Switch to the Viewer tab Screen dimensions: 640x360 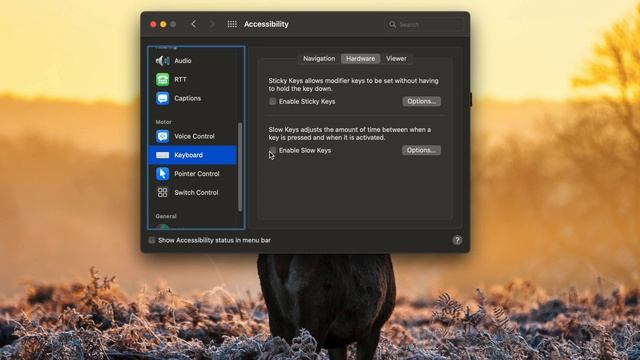pyautogui.click(x=396, y=59)
